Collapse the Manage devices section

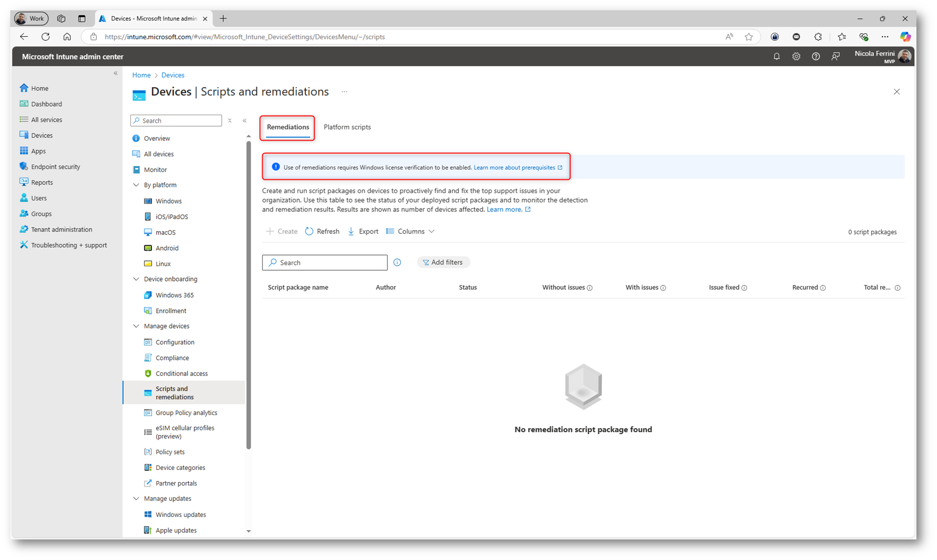point(136,326)
